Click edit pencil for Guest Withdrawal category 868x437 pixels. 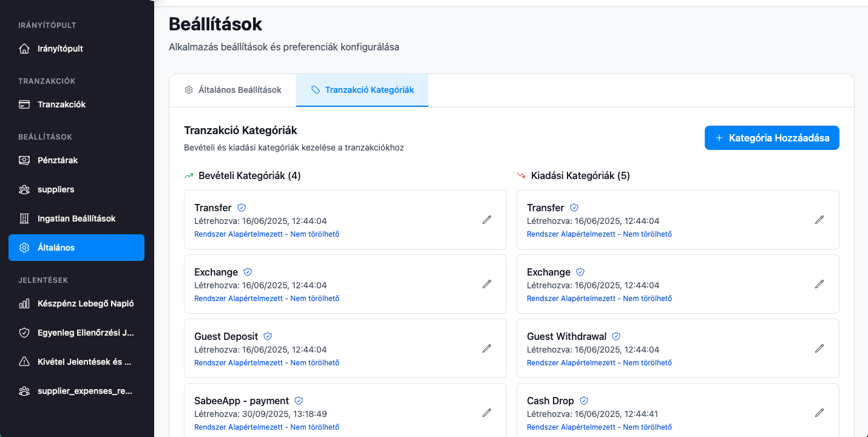pos(819,348)
